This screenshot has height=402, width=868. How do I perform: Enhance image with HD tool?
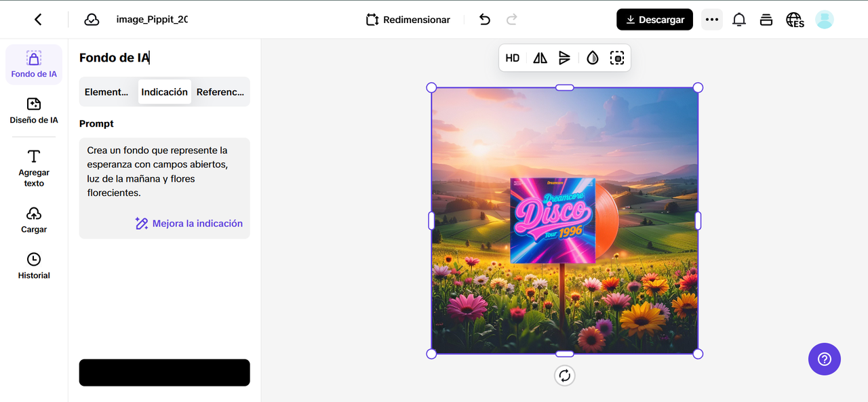[513, 58]
